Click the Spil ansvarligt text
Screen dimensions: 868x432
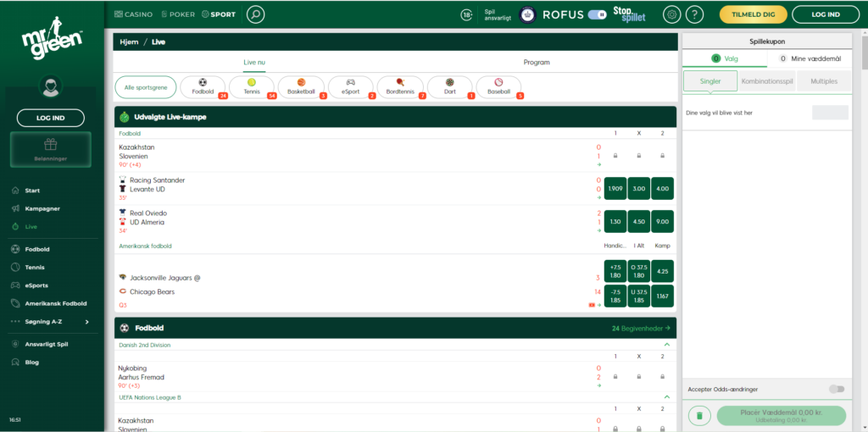(x=498, y=15)
